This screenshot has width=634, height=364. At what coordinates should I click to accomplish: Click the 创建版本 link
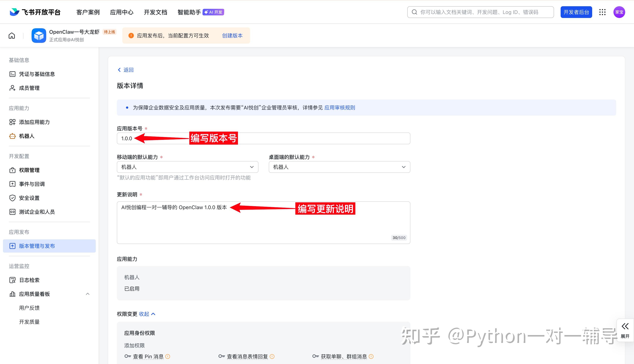coord(232,36)
